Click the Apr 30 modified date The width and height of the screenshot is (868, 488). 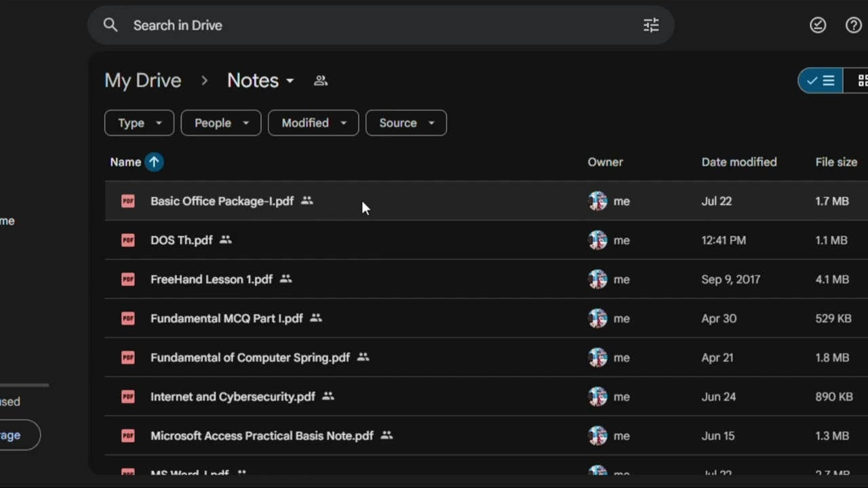[719, 319]
